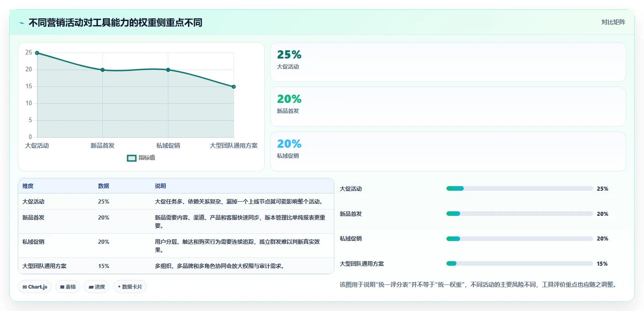Viewport: 644px width, 311px height.
Task: Open the 25% 大促活动 stat card
Action: pyautogui.click(x=448, y=62)
